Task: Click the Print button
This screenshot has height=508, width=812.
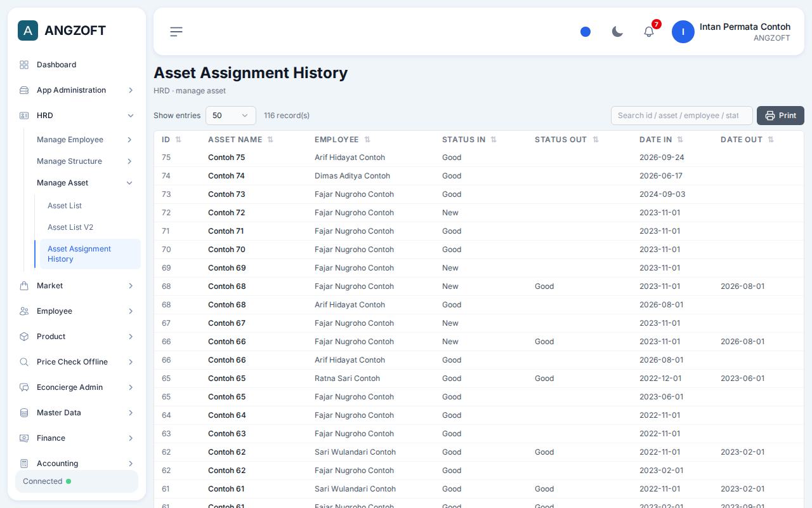Action: (780, 116)
